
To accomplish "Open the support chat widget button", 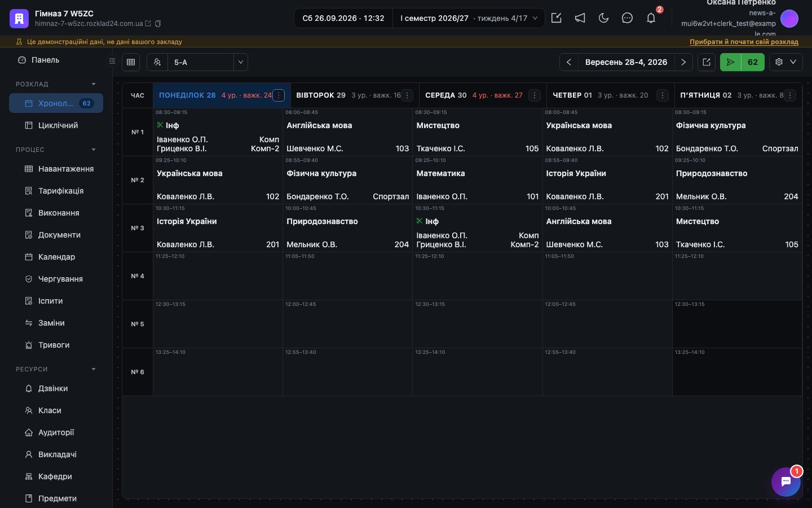I will click(x=786, y=482).
